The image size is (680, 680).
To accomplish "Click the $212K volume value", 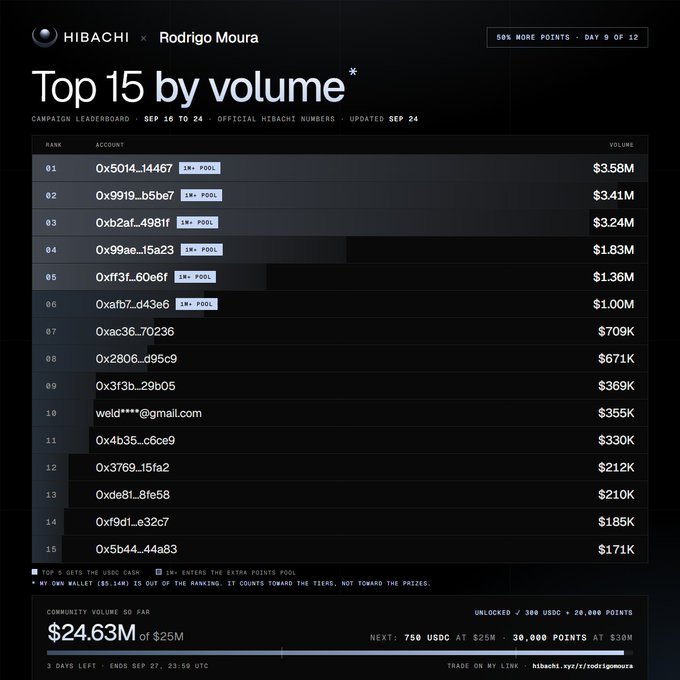I will tap(616, 468).
